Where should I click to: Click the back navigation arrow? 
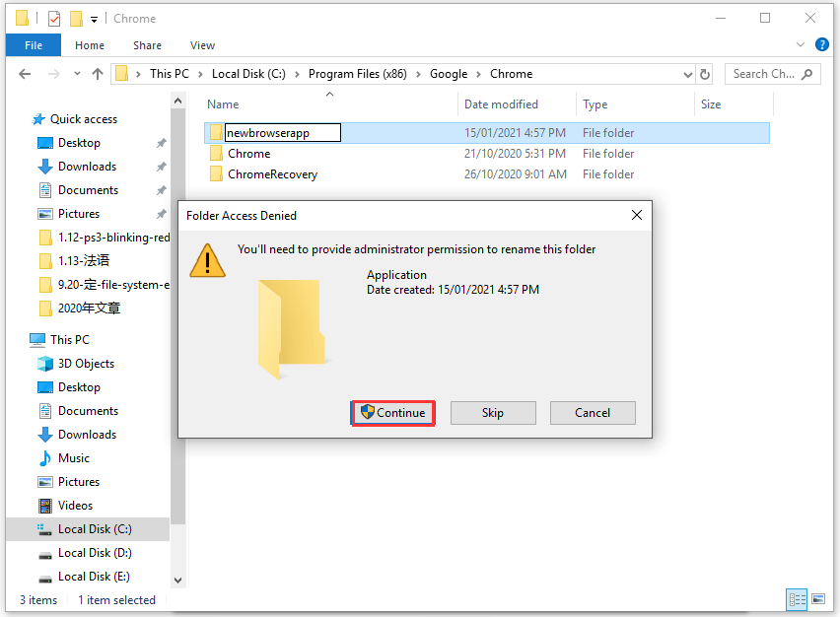[x=25, y=73]
